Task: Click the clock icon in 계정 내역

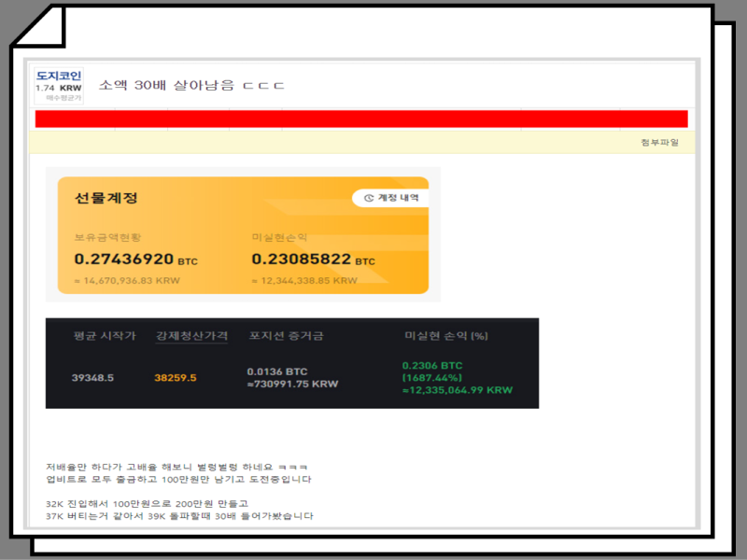Action: point(369,198)
